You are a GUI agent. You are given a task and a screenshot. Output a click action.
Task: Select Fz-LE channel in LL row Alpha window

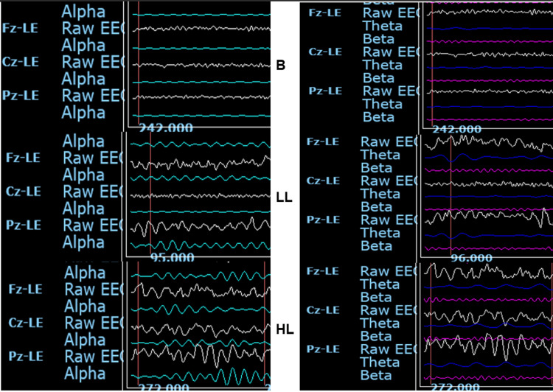23,158
